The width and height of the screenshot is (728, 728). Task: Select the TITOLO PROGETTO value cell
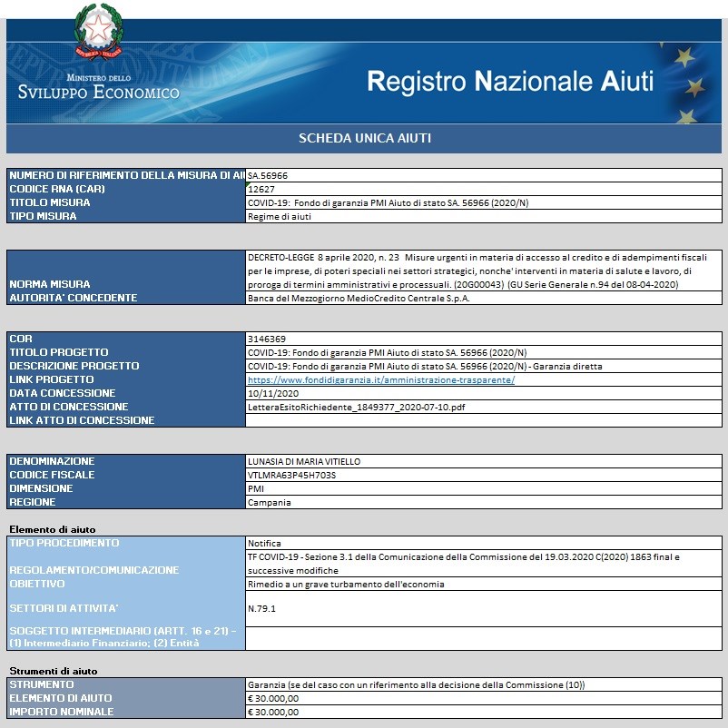(483, 352)
